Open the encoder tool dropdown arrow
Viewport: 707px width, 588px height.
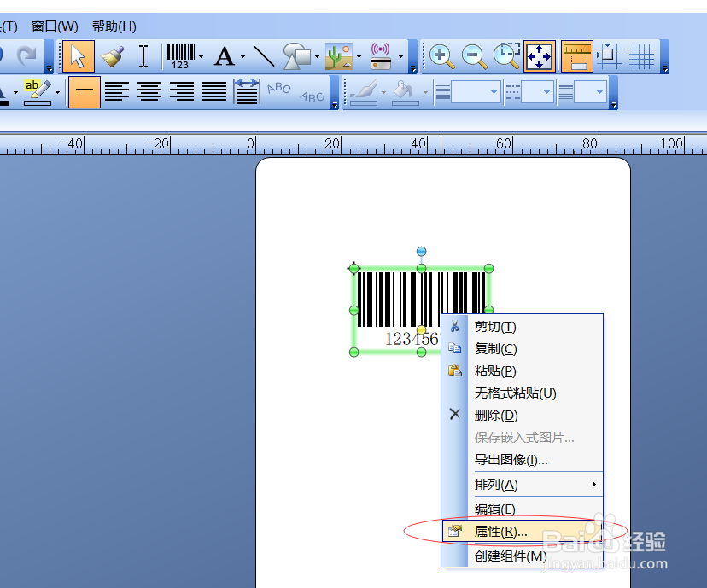[x=400, y=57]
